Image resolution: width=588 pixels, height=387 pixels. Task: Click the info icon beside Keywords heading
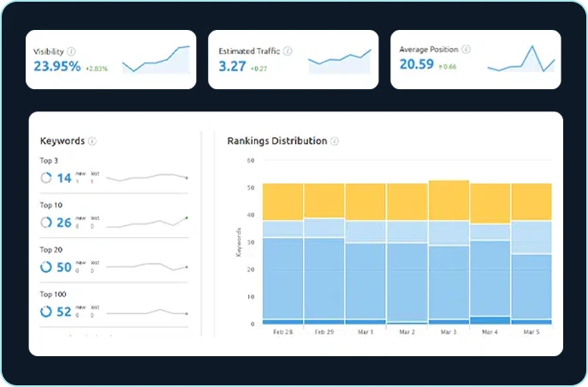coord(92,141)
